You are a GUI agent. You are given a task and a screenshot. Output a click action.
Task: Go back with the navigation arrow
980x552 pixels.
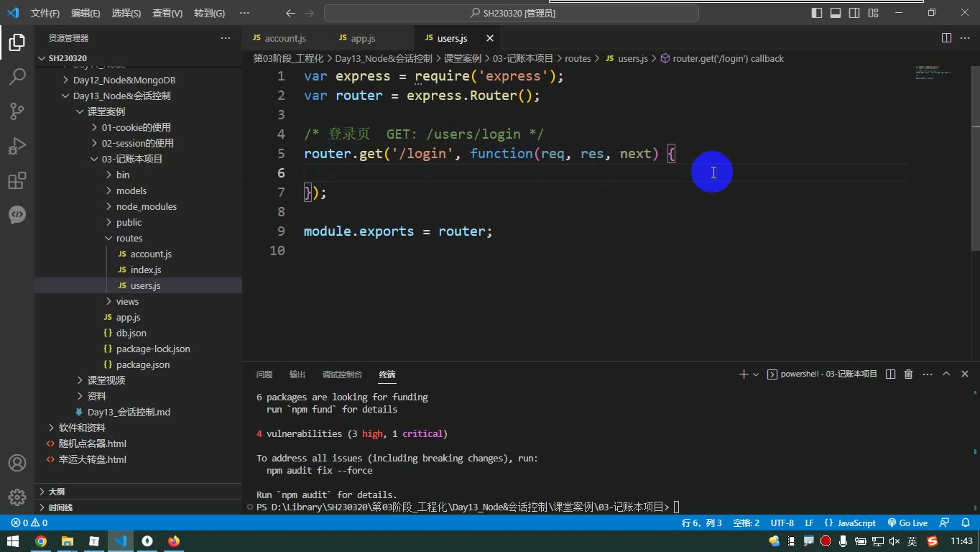[x=290, y=13]
